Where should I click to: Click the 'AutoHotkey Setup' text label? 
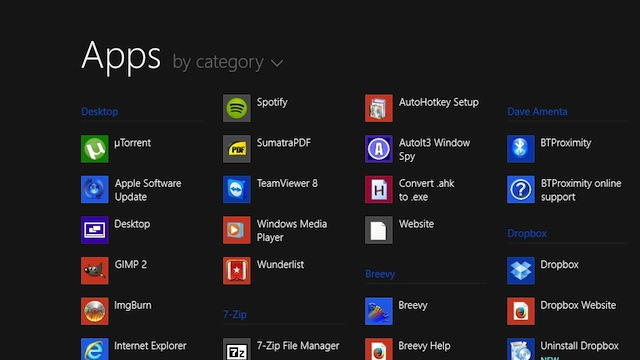tap(439, 102)
